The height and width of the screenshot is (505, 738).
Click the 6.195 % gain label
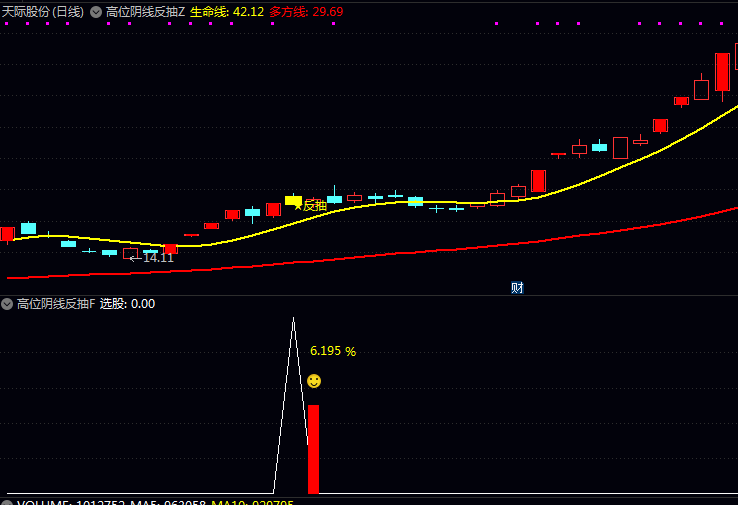tap(333, 351)
